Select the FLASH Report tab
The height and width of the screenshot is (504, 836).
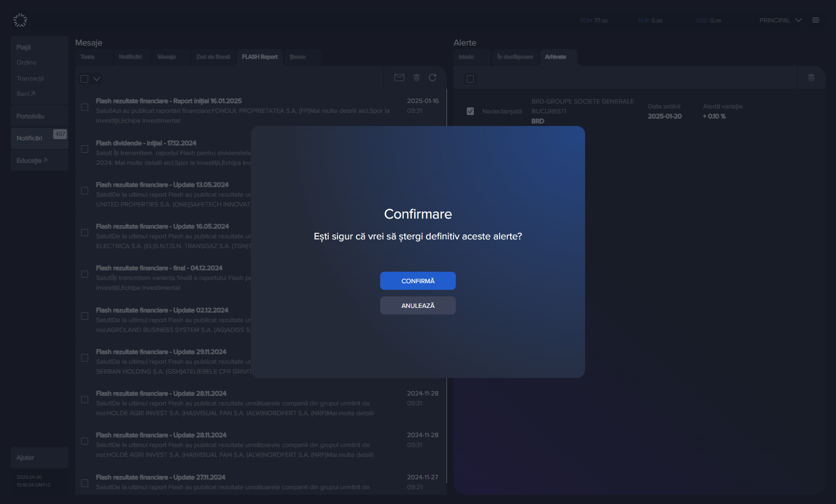tap(260, 57)
